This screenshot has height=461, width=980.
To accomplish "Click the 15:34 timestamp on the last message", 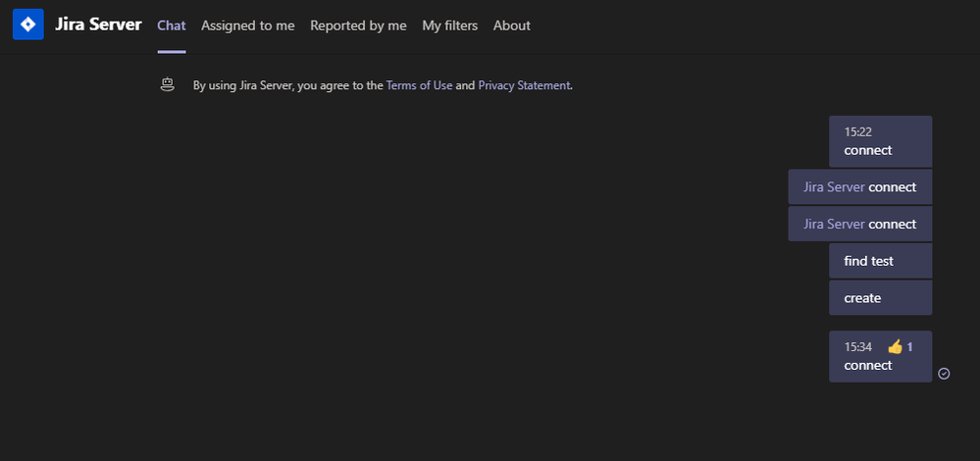I will pyautogui.click(x=857, y=346).
